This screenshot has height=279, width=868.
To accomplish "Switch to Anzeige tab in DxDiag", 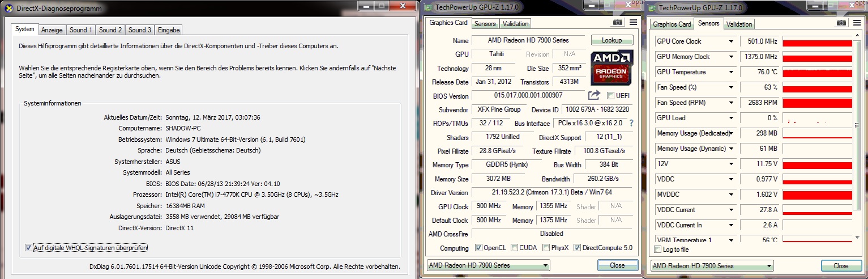I will point(52,30).
